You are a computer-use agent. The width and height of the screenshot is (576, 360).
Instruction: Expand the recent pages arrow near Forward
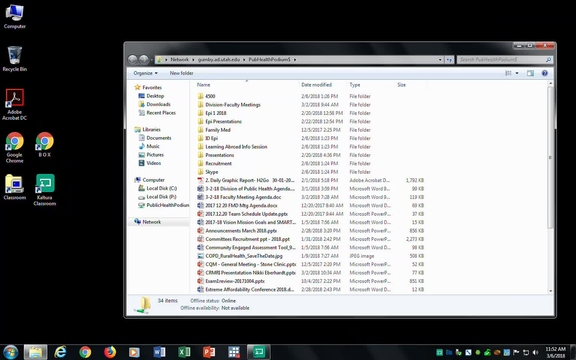(151, 60)
